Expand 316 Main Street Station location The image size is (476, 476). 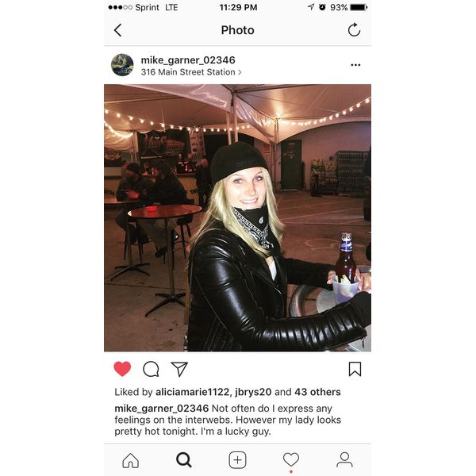click(x=191, y=72)
